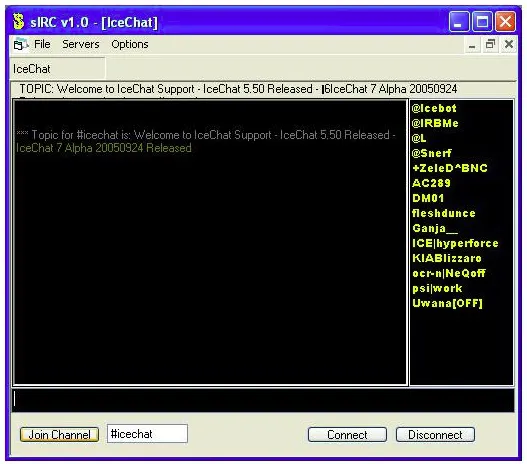Select user +ZeleD^BNC in nick list
527x464 pixels.
(450, 168)
